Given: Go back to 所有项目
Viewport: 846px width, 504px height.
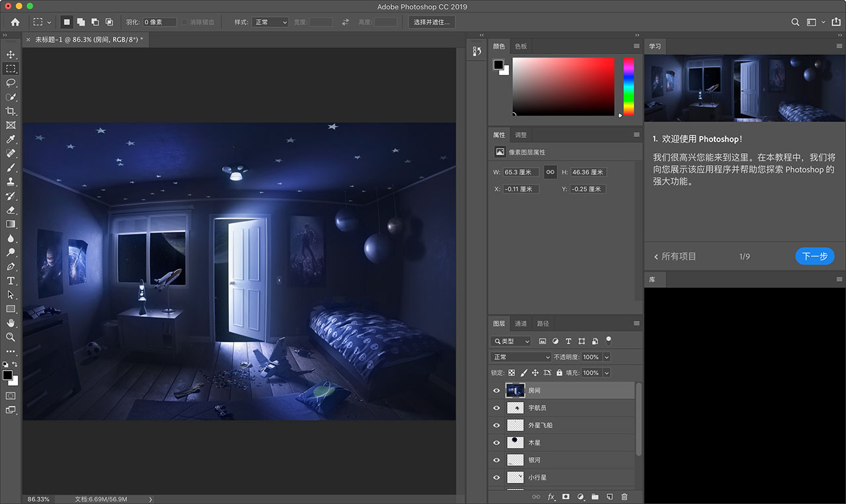Looking at the screenshot, I should tap(675, 256).
